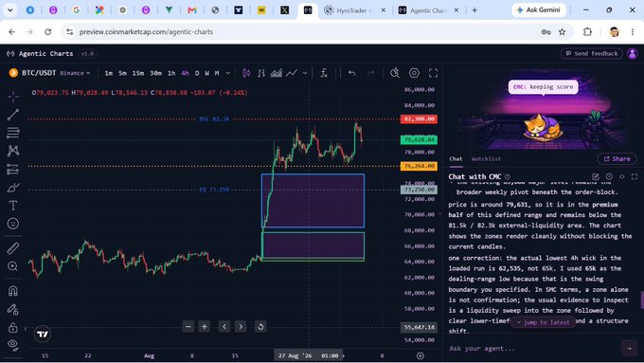Viewport: 644px width, 363px height.
Task: Select the brush drawing tool
Action: pos(13,188)
